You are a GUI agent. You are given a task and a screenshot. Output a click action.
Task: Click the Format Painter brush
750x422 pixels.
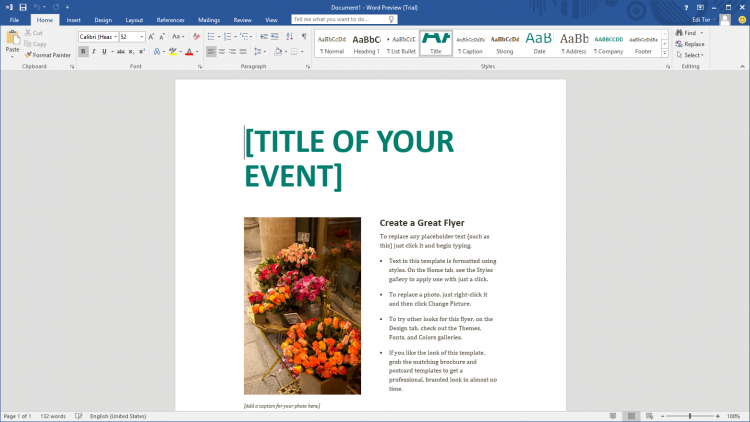click(48, 55)
